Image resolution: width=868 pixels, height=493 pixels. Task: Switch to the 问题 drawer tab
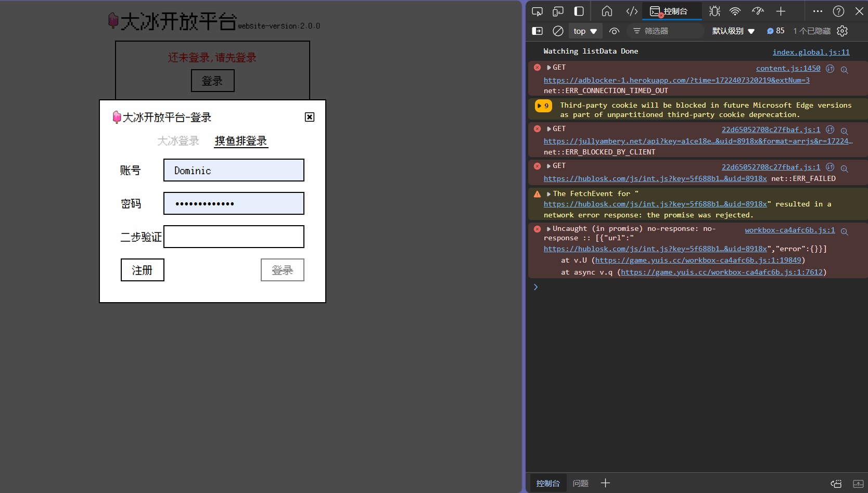pos(581,483)
